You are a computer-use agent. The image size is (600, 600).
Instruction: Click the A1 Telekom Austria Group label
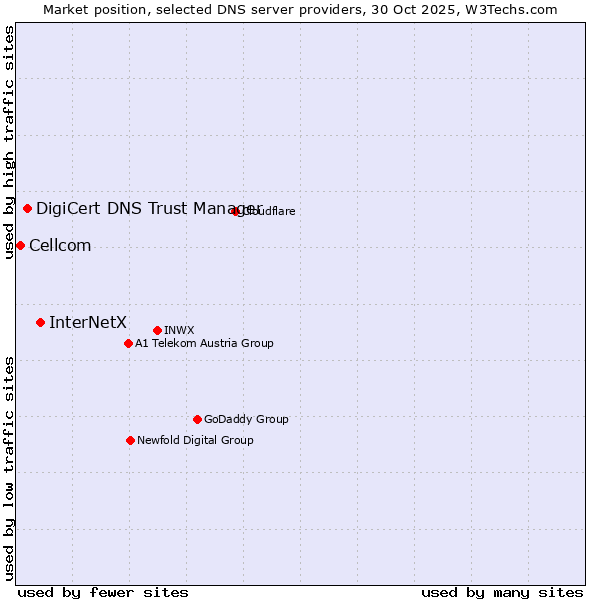[x=204, y=344]
